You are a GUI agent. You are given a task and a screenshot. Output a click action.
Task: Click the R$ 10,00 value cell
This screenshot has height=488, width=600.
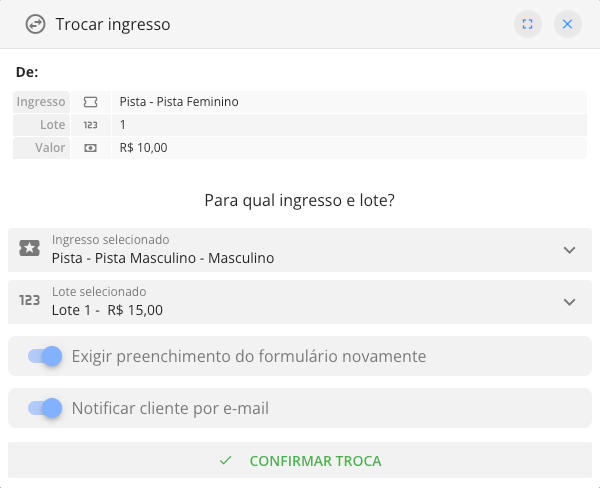point(143,148)
